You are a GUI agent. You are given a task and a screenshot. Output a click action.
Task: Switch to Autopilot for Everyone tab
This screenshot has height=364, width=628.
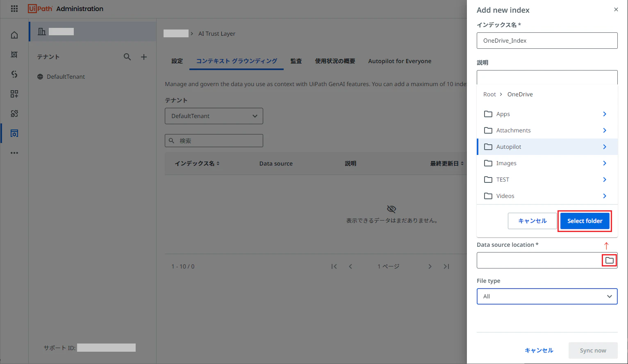click(x=400, y=61)
